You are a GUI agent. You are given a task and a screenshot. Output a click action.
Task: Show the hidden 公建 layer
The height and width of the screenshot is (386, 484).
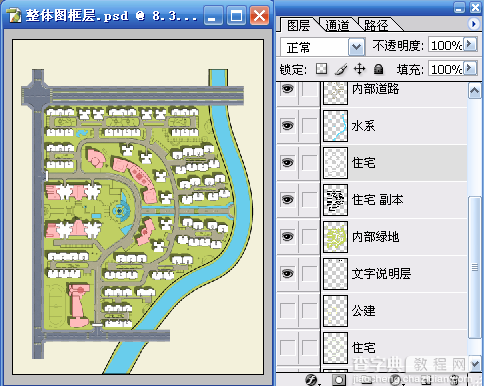point(288,311)
